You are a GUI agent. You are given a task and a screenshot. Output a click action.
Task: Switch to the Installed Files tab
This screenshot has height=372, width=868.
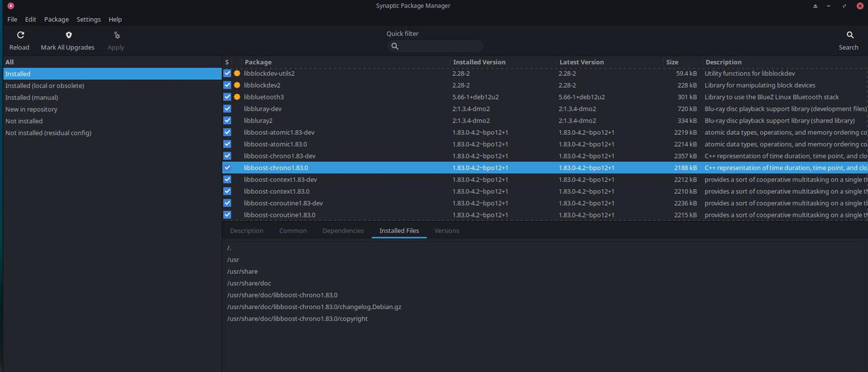[399, 231]
